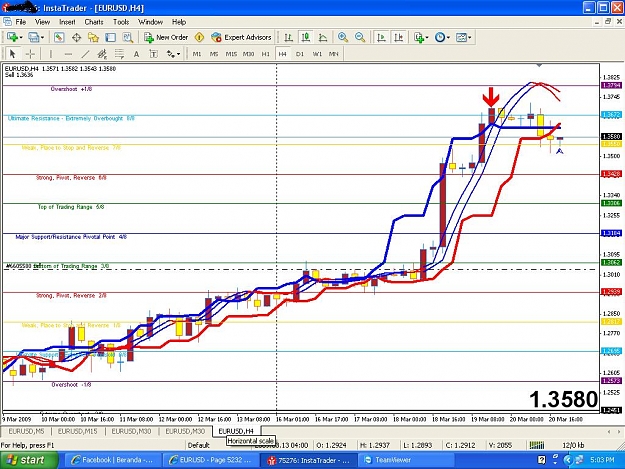The image size is (625, 469).
Task: Zoom in on the chart
Action: 343,37
